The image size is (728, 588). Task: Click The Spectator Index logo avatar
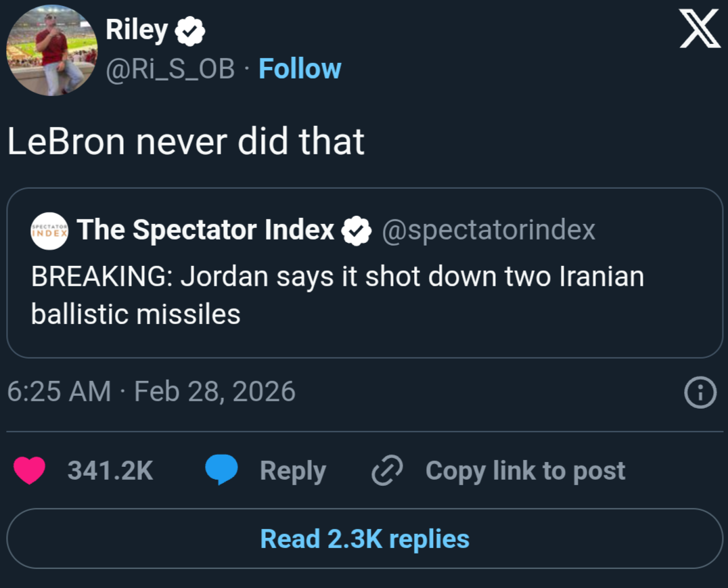tap(50, 231)
